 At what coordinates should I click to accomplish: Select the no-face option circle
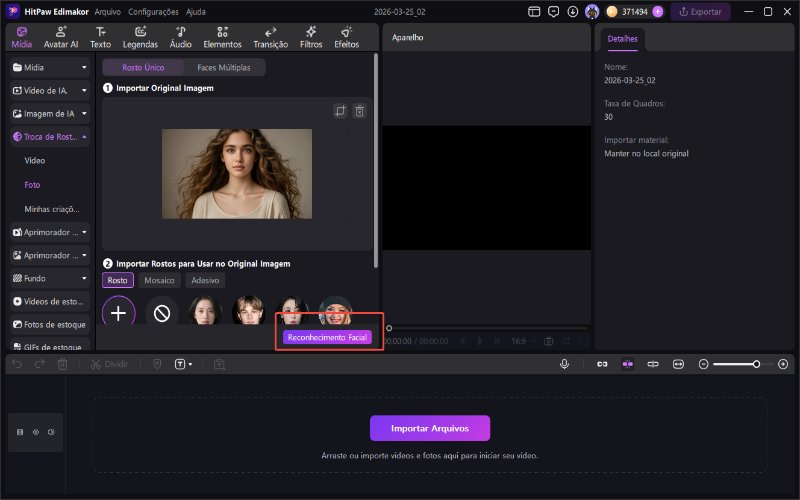pos(161,313)
